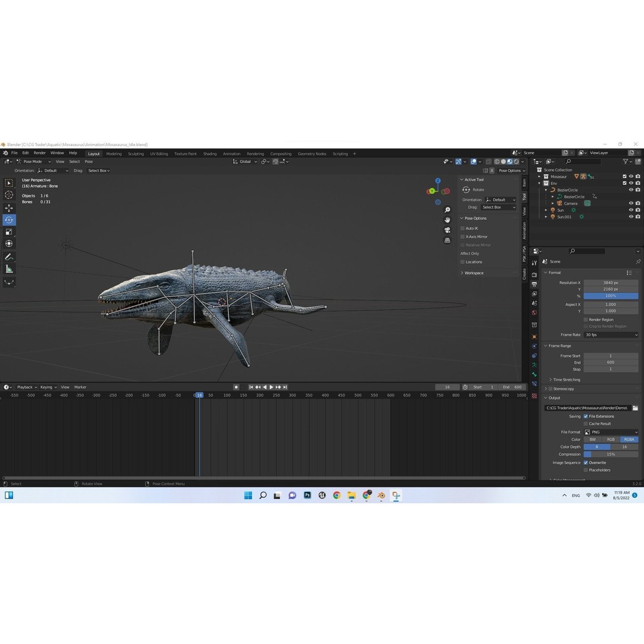
Task: Click the Z axis on navigation gizmo
Action: [x=438, y=181]
